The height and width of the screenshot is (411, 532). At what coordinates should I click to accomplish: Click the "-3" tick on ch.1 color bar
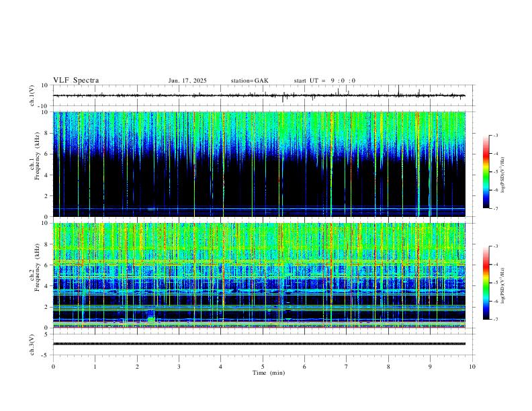[495, 135]
